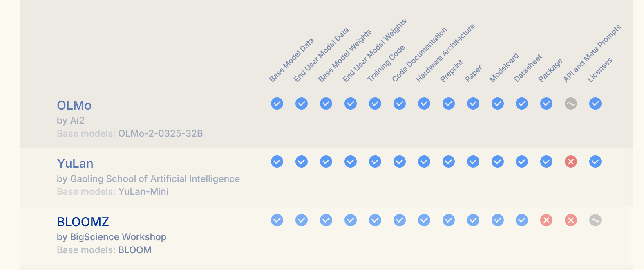The width and height of the screenshot is (644, 270).
Task: Click BLOOMZ's Preprint checkmark icon
Action: tap(449, 220)
